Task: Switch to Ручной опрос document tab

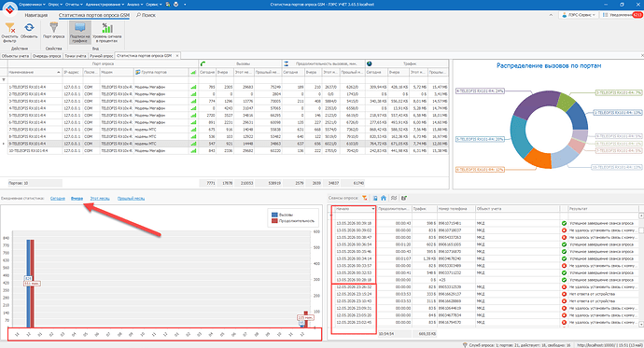Action: pyautogui.click(x=102, y=56)
